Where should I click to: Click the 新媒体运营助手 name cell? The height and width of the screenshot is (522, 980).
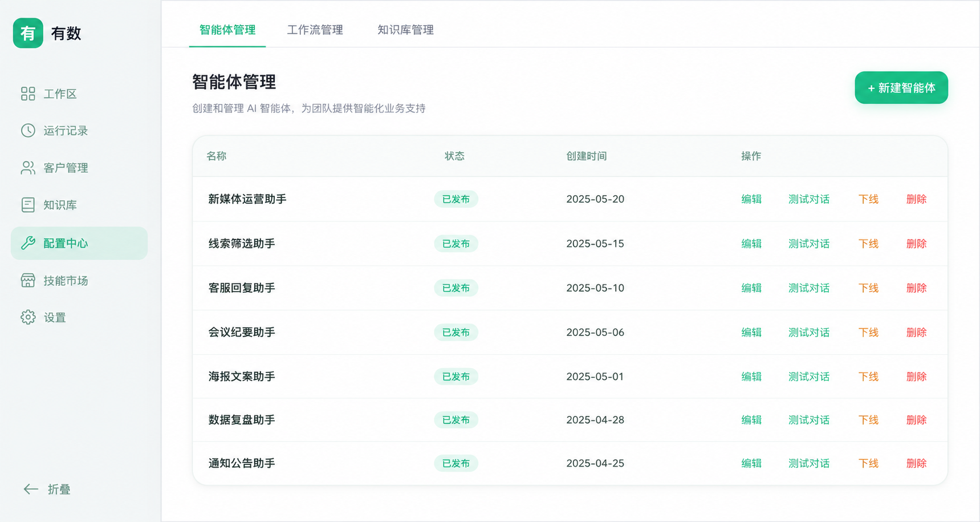pos(247,199)
